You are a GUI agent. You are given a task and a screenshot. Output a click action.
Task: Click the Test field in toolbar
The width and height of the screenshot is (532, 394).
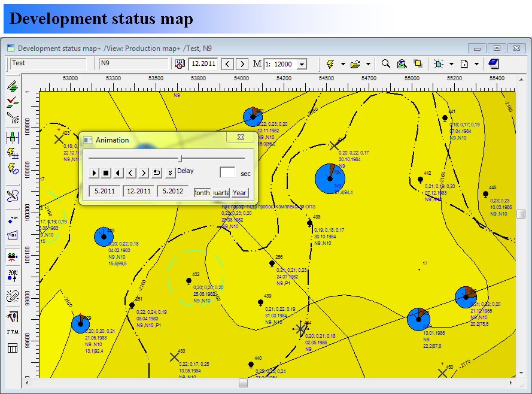(x=48, y=63)
